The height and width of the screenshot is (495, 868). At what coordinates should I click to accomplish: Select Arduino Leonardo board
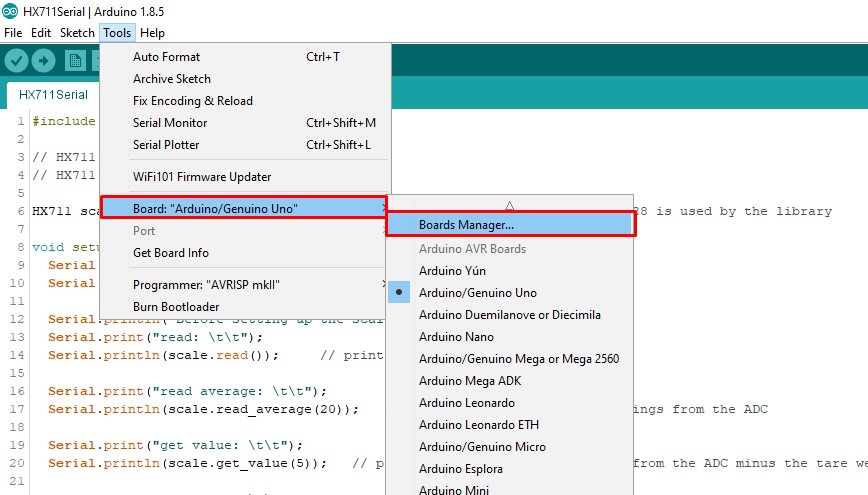510,403
